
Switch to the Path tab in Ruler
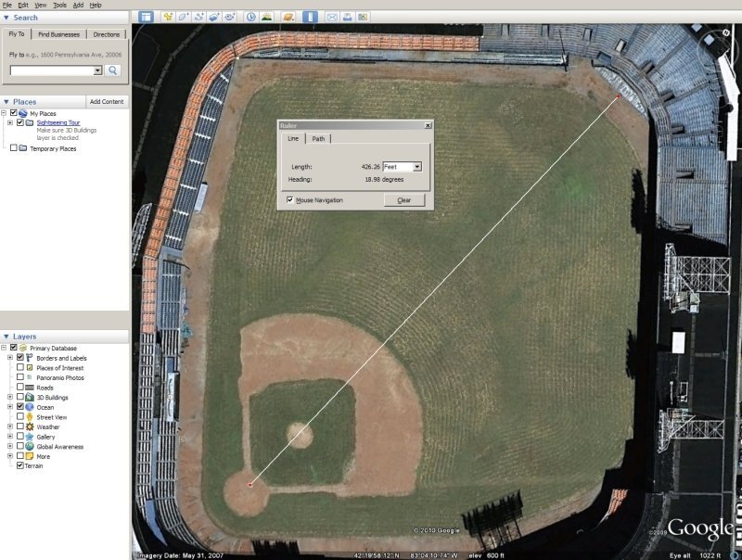(318, 139)
